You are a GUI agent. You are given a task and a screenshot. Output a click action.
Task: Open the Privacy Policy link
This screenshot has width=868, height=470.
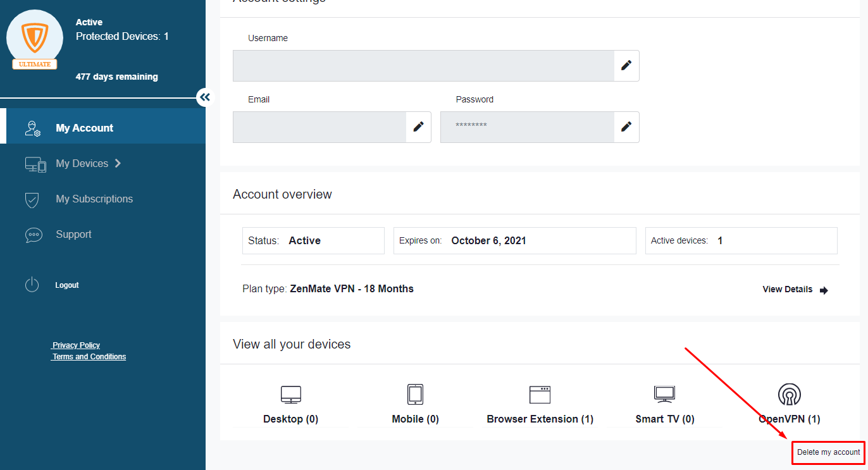click(x=76, y=345)
